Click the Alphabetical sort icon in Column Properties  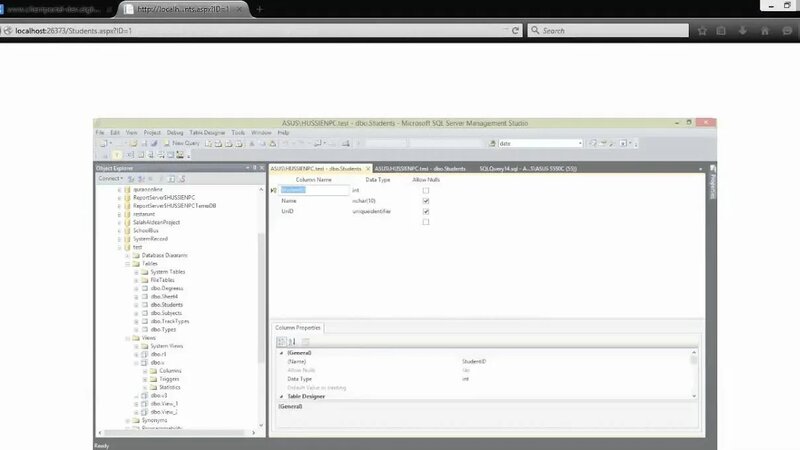292,341
